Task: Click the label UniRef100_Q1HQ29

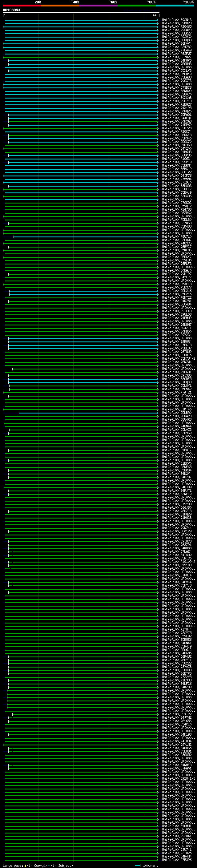Action: pyautogui.click(x=177, y=515)
